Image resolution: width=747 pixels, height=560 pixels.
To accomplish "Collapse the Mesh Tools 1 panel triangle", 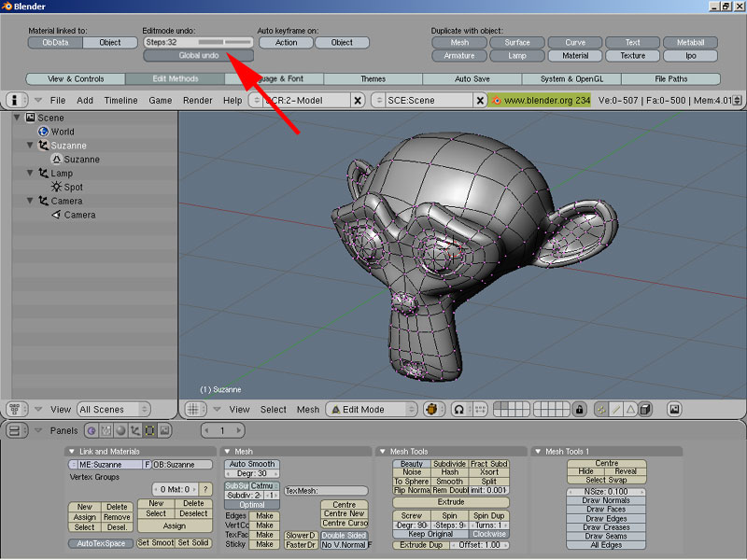I will 539,452.
